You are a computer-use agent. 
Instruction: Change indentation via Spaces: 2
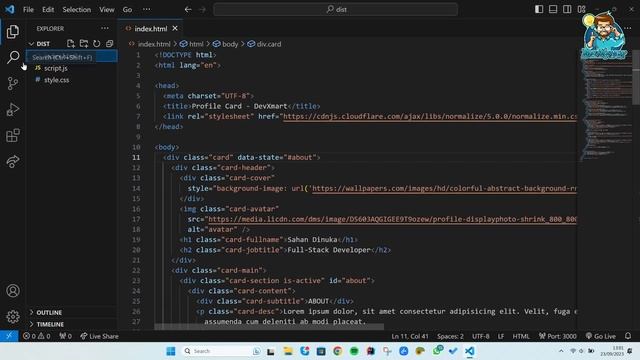(x=450, y=336)
